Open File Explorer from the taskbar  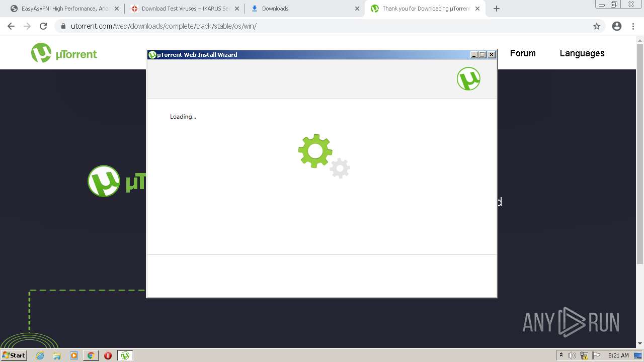coord(57,355)
